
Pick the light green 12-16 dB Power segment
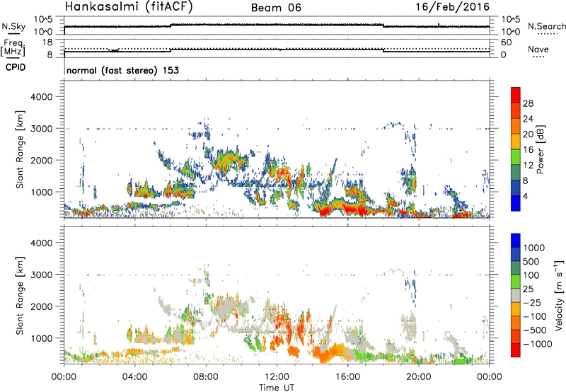pyautogui.click(x=516, y=157)
